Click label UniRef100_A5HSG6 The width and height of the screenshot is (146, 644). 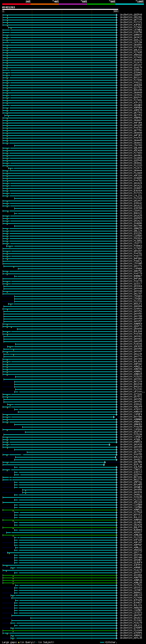click(x=131, y=55)
